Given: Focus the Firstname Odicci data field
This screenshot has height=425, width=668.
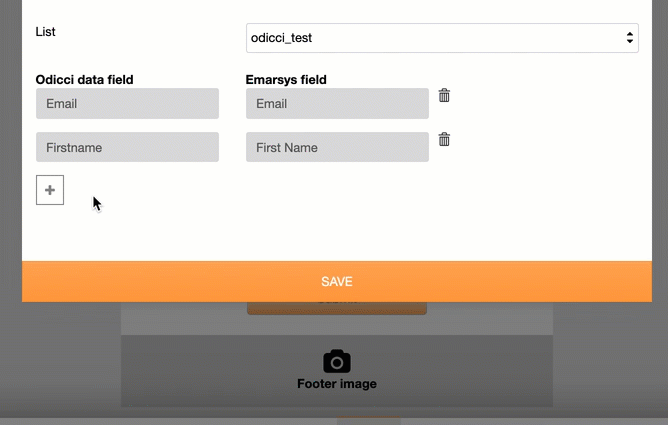Looking at the screenshot, I should (x=127, y=148).
